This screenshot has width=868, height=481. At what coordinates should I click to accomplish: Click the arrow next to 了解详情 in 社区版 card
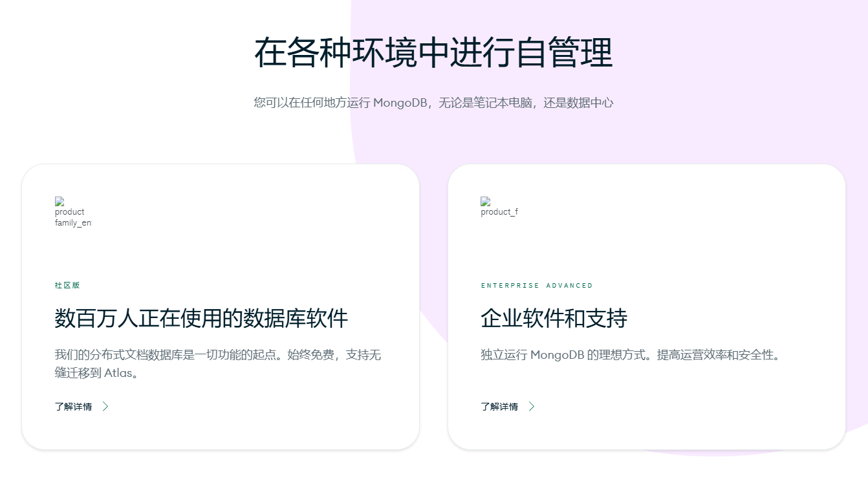(x=105, y=407)
